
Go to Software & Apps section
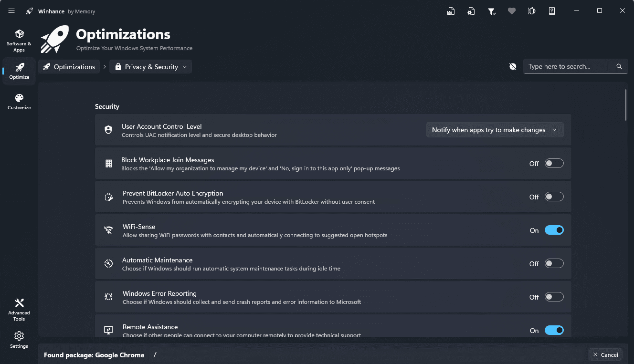(x=19, y=41)
